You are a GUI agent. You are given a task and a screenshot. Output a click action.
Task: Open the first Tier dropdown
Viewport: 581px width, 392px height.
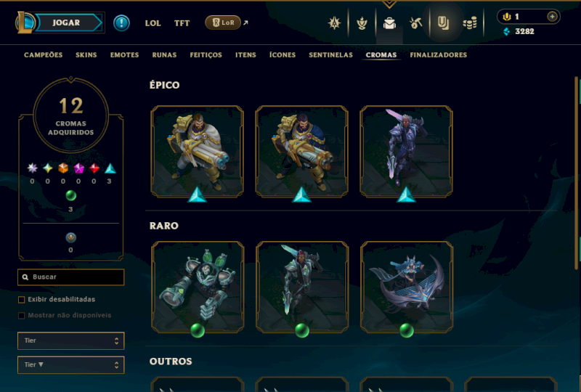(x=70, y=340)
